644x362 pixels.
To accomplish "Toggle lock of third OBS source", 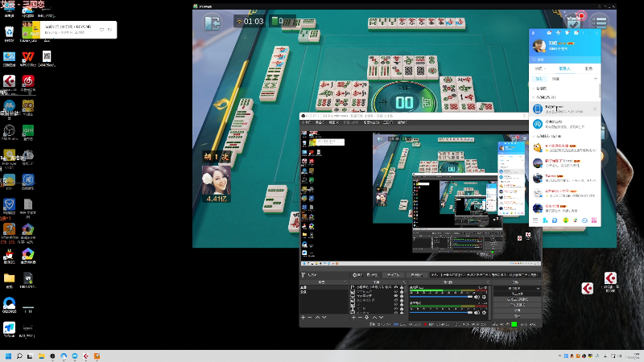I will tap(402, 295).
